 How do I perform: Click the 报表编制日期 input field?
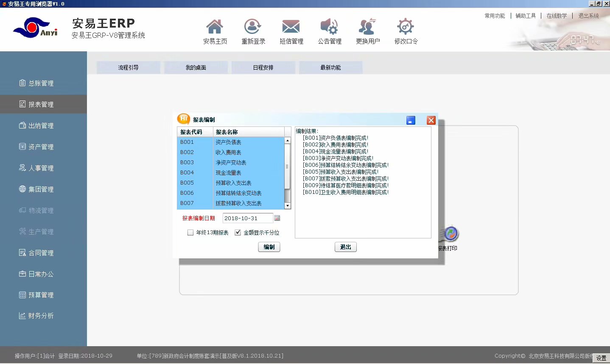tap(248, 218)
